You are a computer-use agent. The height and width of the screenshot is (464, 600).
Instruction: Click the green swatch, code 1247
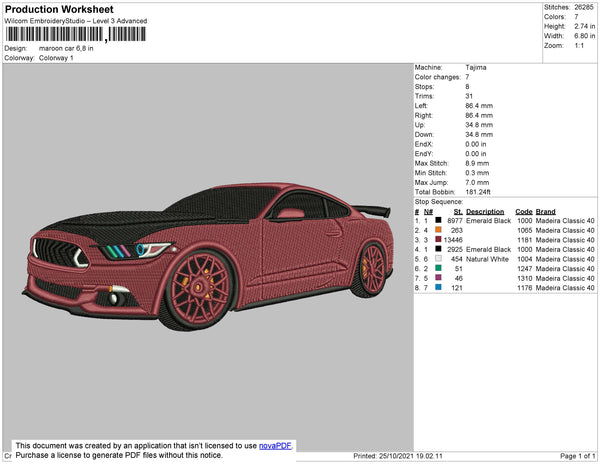click(x=439, y=268)
